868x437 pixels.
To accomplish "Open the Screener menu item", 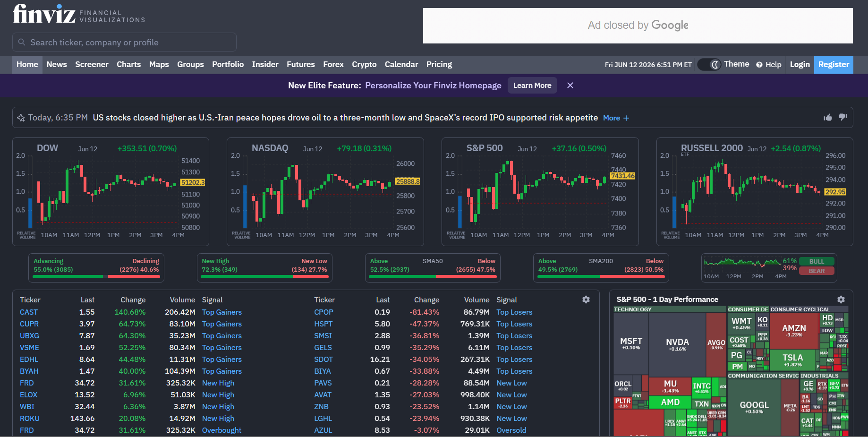I will (92, 64).
